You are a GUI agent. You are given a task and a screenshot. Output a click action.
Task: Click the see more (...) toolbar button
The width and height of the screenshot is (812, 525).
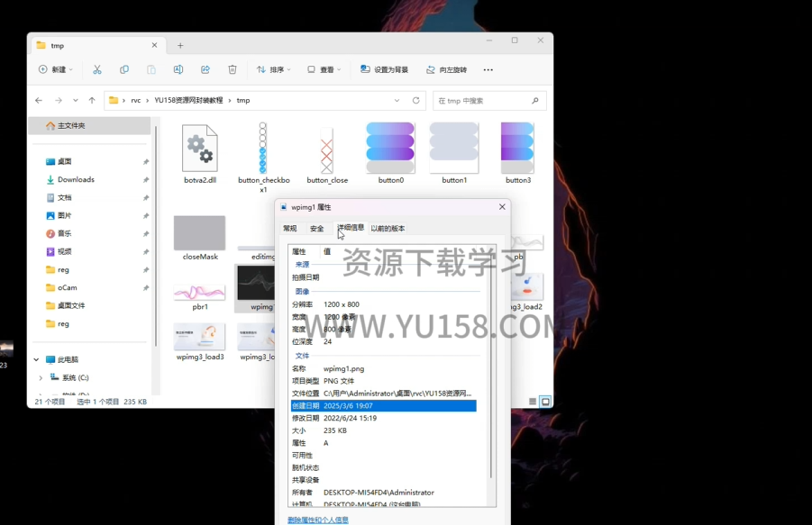point(488,69)
